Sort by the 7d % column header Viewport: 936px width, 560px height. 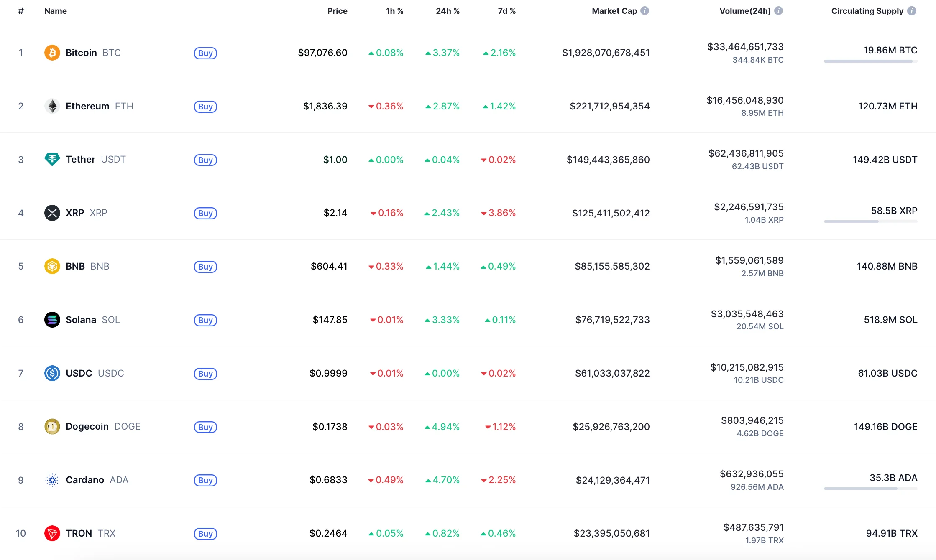point(506,11)
